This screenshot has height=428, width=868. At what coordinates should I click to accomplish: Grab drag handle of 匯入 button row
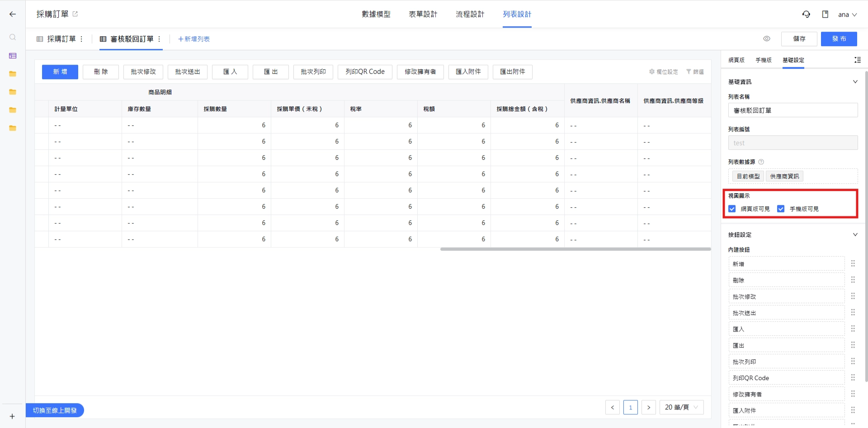coord(853,328)
